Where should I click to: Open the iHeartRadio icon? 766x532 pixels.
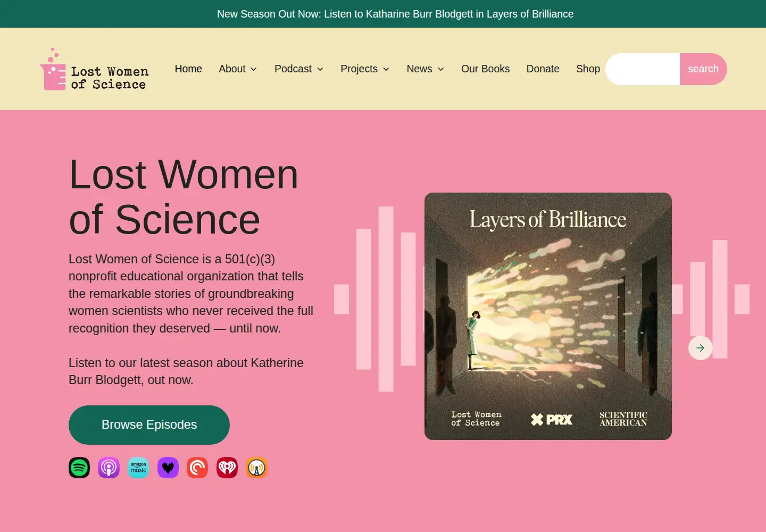(x=227, y=468)
